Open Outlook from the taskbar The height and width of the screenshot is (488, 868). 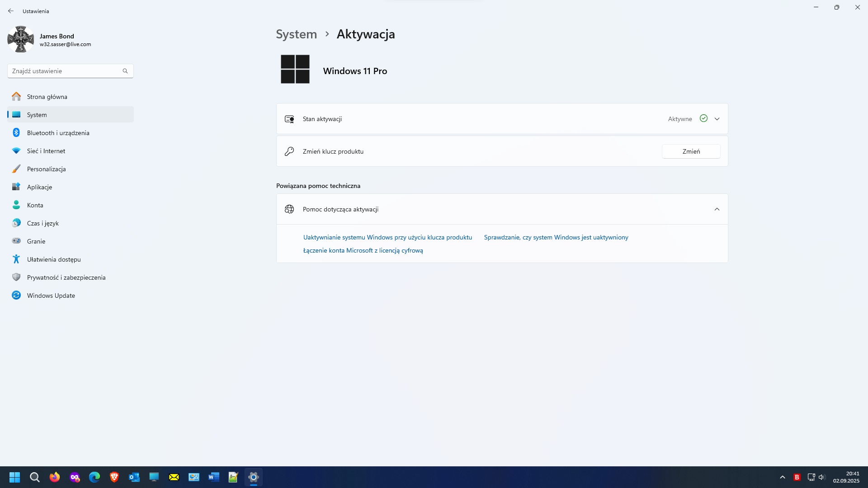click(134, 477)
